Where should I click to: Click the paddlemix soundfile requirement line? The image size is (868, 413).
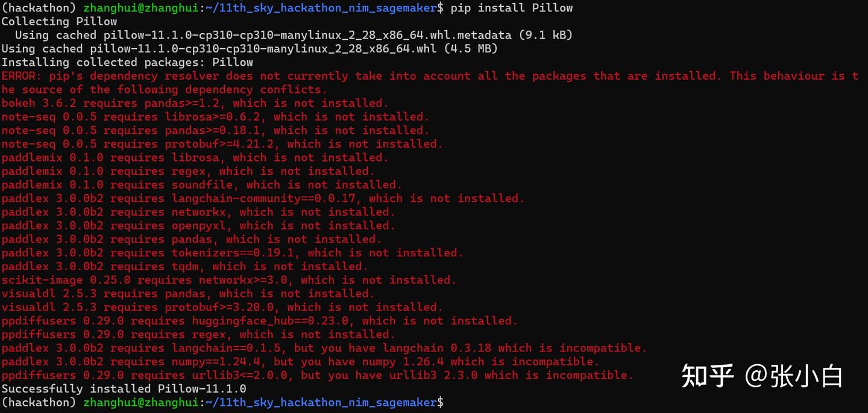[x=201, y=185]
